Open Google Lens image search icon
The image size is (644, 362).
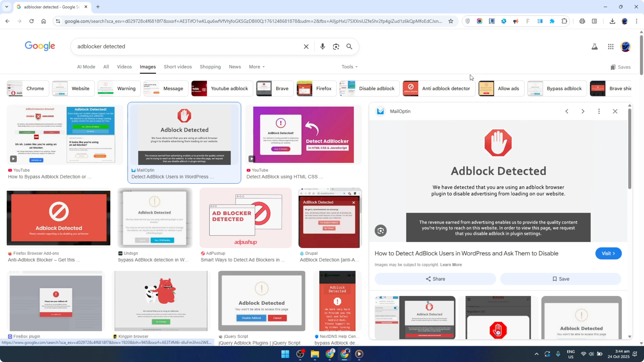point(336,47)
